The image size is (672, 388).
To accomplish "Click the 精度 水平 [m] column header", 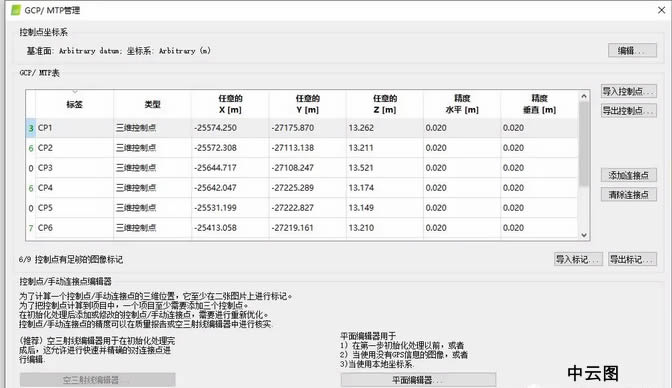I will point(462,104).
